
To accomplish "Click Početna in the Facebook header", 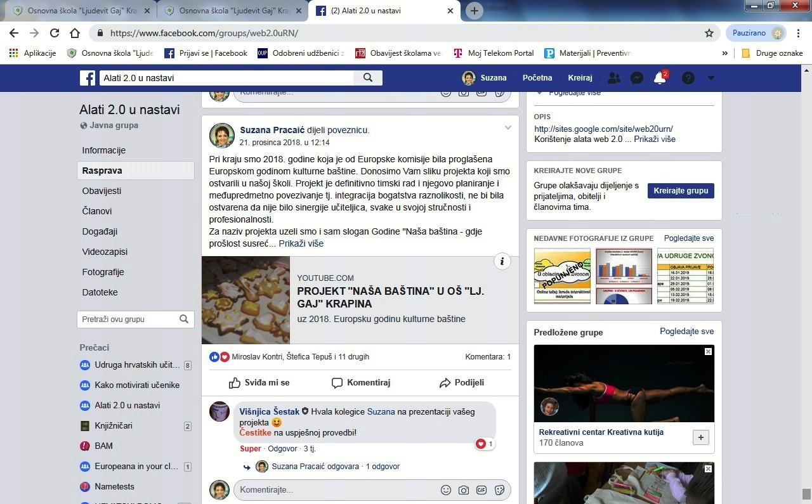I will [537, 78].
